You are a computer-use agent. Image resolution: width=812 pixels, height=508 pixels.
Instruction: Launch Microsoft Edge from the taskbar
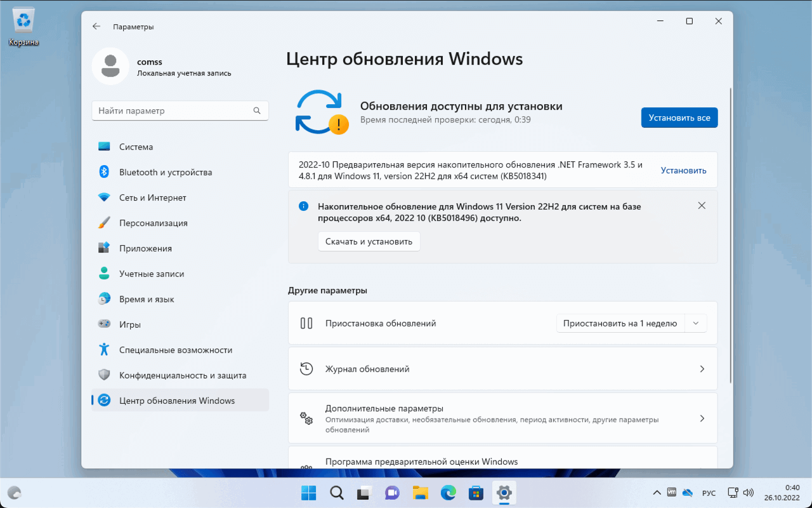pos(448,493)
